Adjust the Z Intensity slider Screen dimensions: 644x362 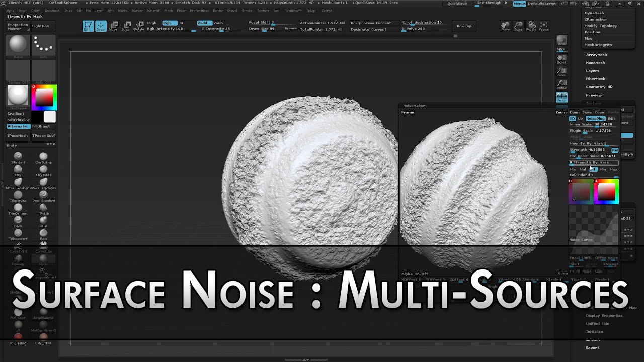coord(216,29)
